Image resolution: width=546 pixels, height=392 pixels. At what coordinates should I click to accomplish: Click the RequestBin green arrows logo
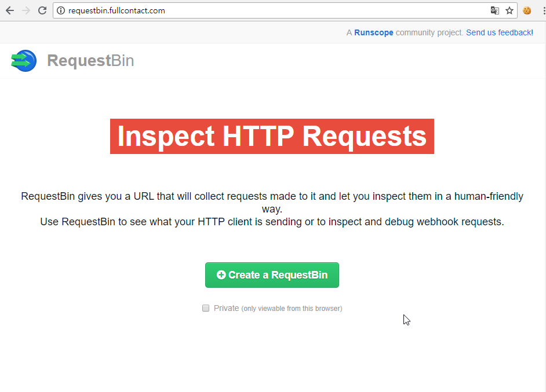(x=24, y=61)
